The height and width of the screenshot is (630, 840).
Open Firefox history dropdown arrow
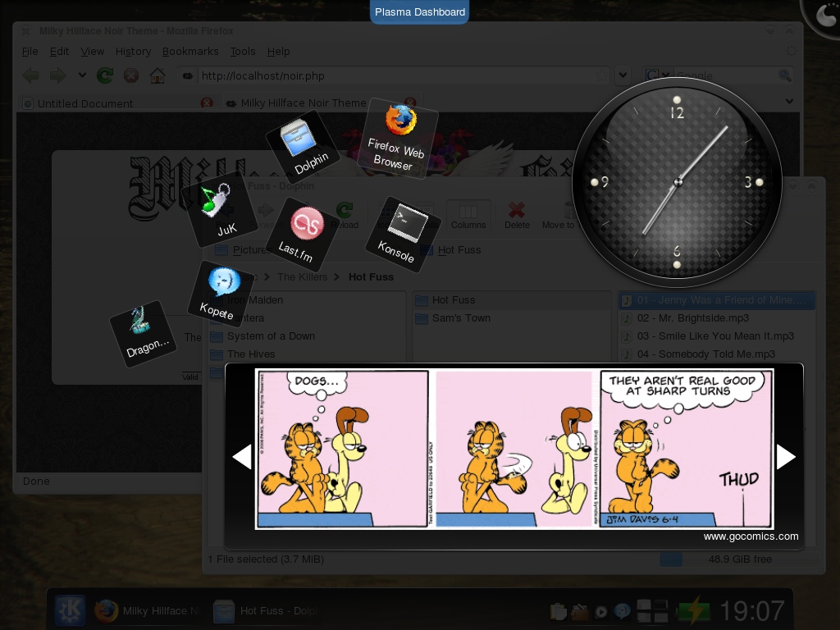pyautogui.click(x=82, y=75)
